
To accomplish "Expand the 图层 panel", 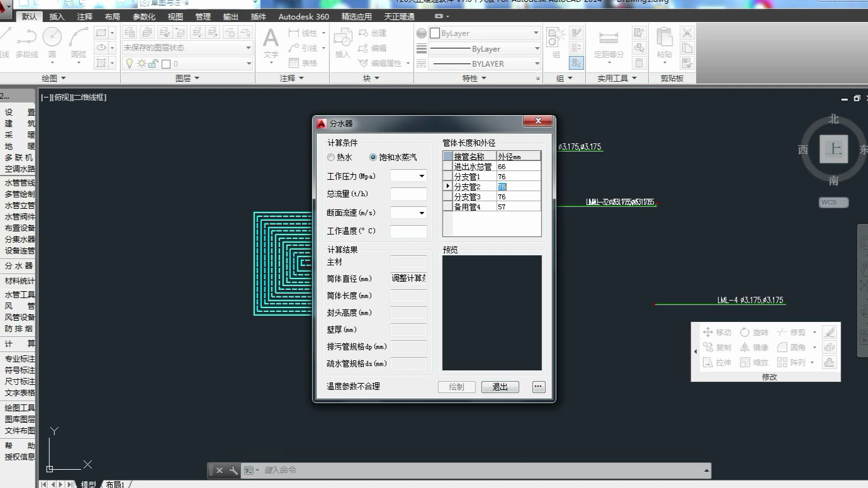I will (x=187, y=78).
